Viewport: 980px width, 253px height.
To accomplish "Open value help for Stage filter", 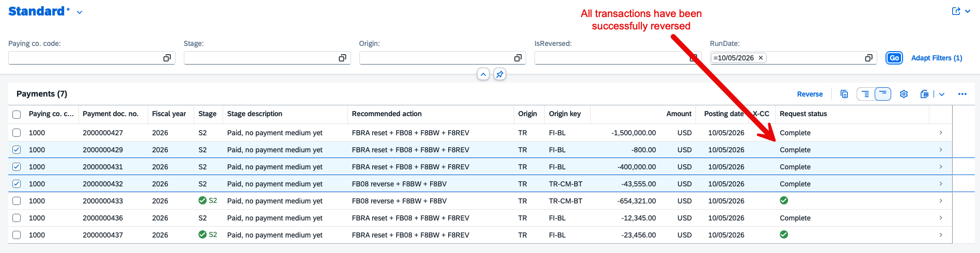I will pyautogui.click(x=342, y=58).
